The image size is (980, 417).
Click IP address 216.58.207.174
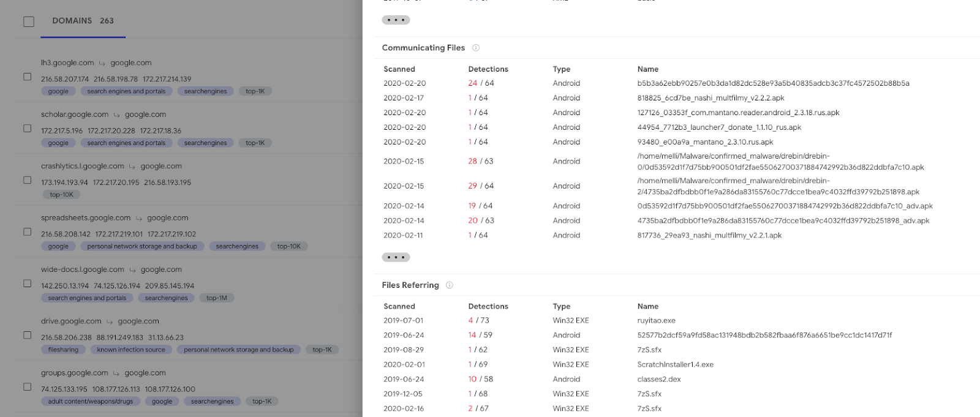coord(65,79)
